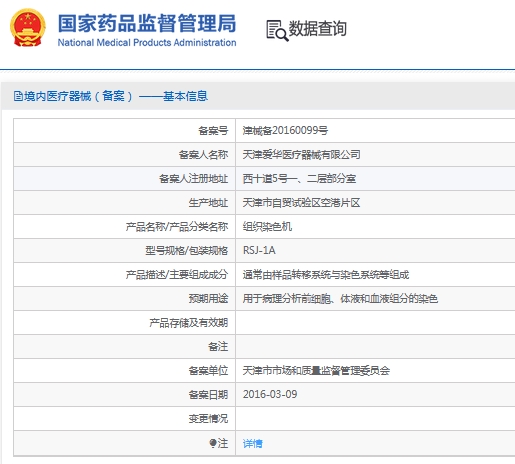515x464 pixels.
Task: Click the 生产地址 label
Action: point(208,202)
